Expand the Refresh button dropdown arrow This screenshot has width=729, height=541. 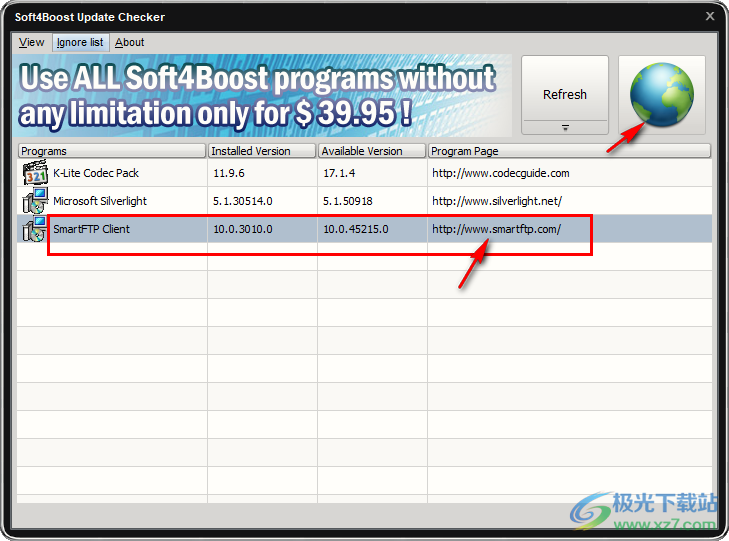[565, 127]
